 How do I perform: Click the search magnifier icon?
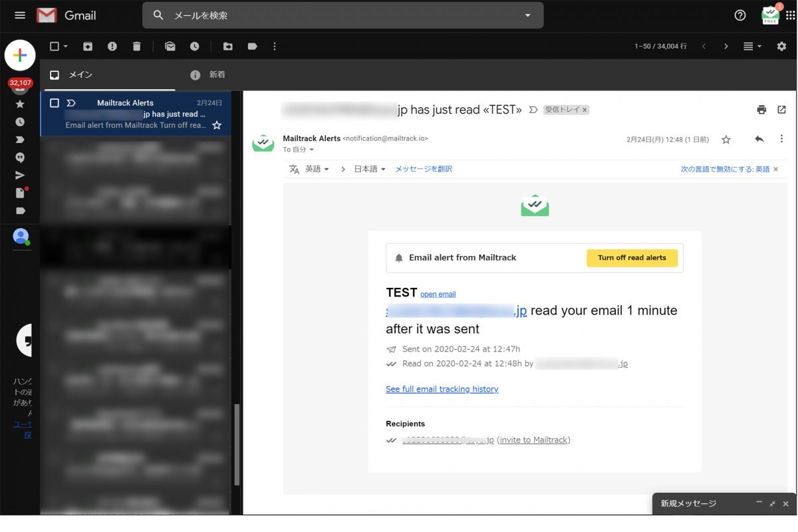tap(158, 15)
